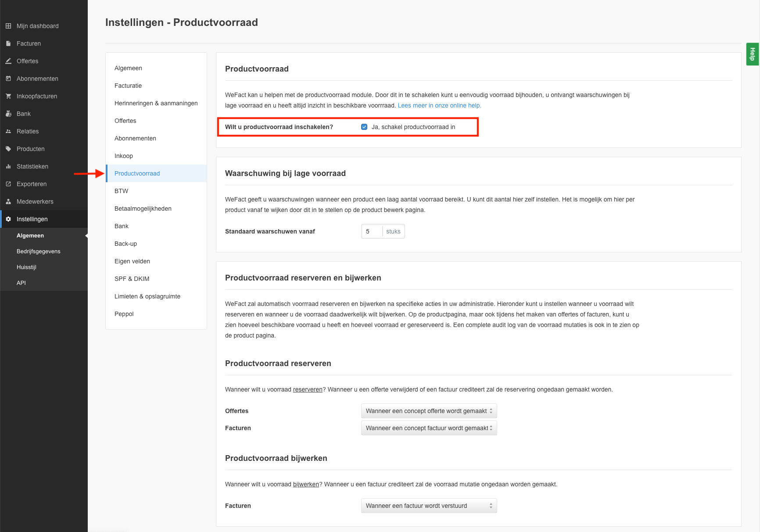This screenshot has height=532, width=760.
Task: Select the Bank icon in the sidebar
Action: coord(8,114)
